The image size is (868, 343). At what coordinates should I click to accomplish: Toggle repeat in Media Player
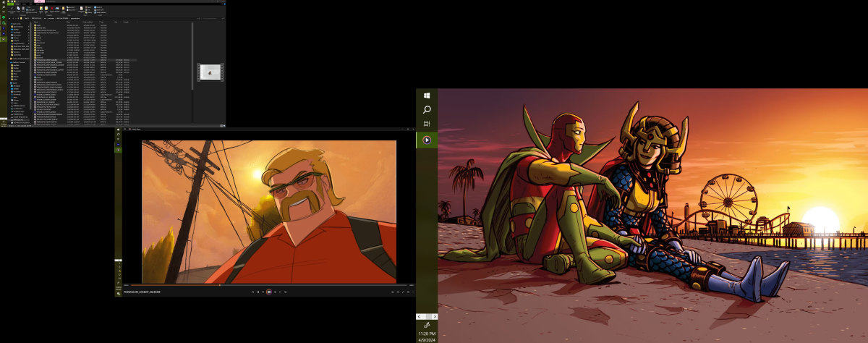pos(286,292)
